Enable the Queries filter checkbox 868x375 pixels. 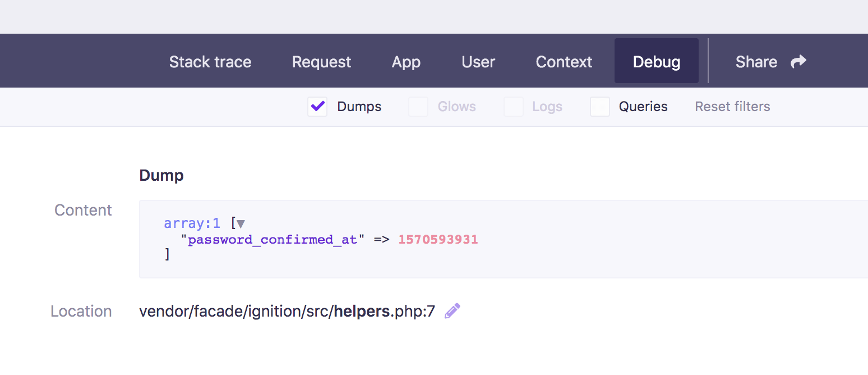pos(599,107)
